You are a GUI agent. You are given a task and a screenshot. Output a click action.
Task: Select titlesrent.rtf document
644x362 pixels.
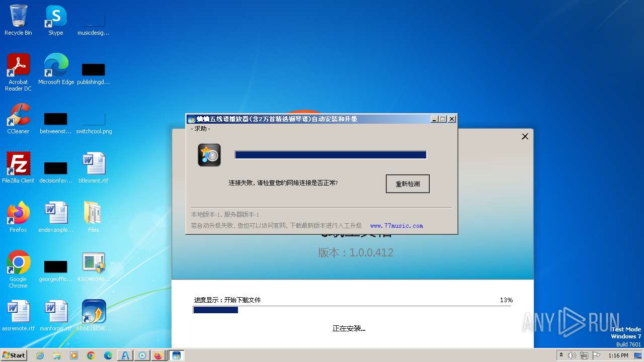click(94, 168)
